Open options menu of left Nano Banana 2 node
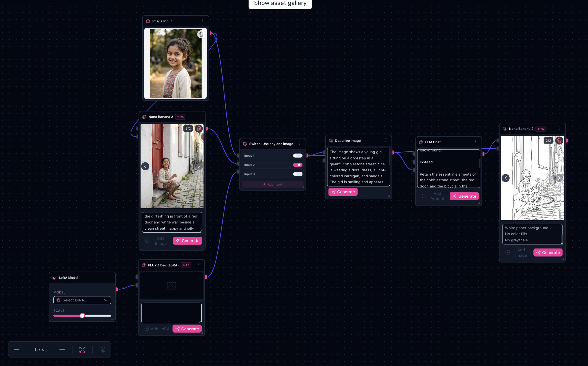This screenshot has width=588, height=366. tap(199, 116)
